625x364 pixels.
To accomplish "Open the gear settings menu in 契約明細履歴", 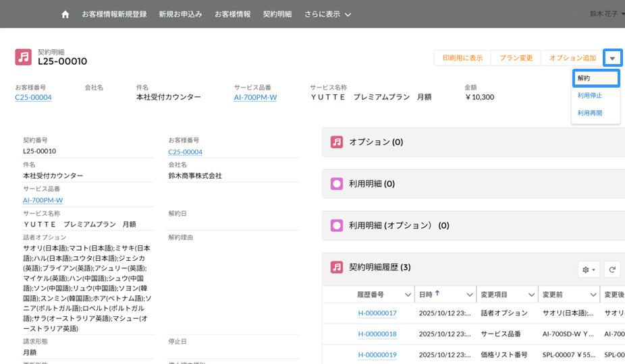I will point(589,270).
